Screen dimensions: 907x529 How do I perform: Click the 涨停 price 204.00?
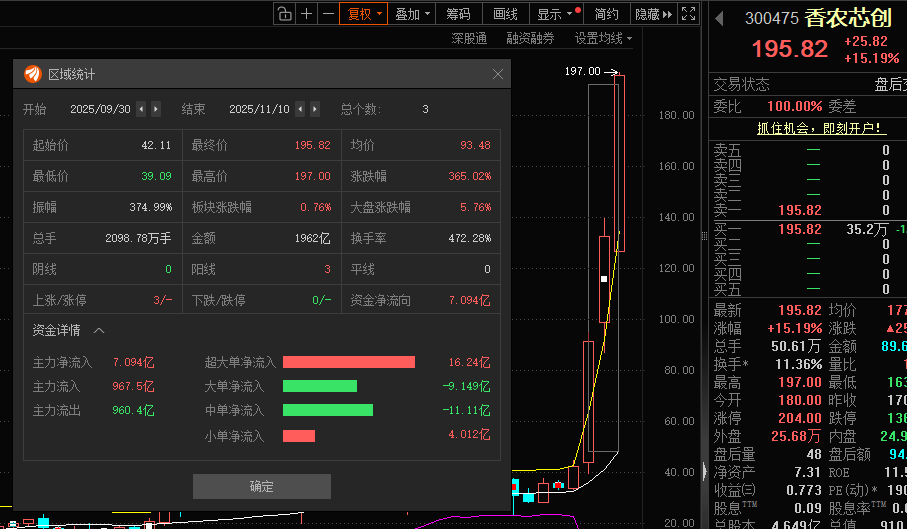(799, 418)
